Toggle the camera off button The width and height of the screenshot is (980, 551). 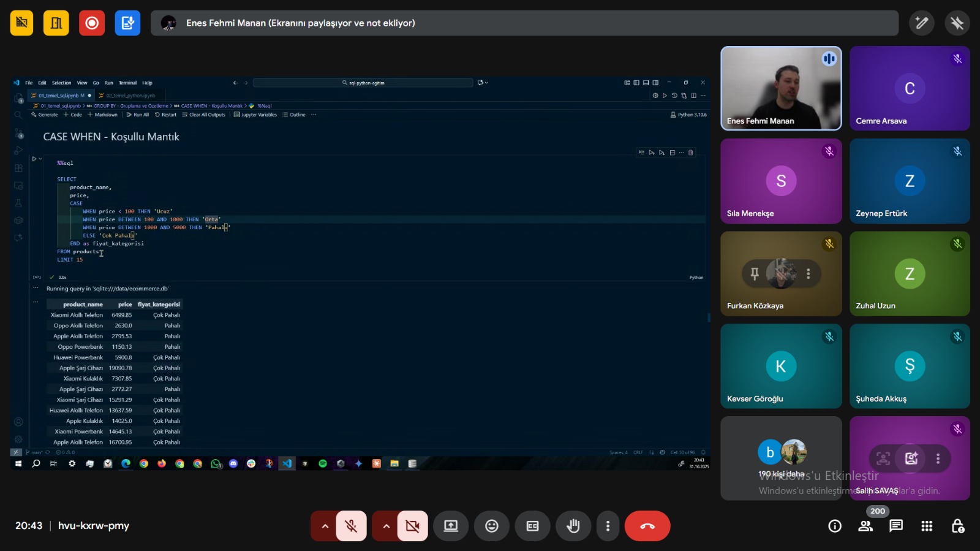pyautogui.click(x=412, y=526)
